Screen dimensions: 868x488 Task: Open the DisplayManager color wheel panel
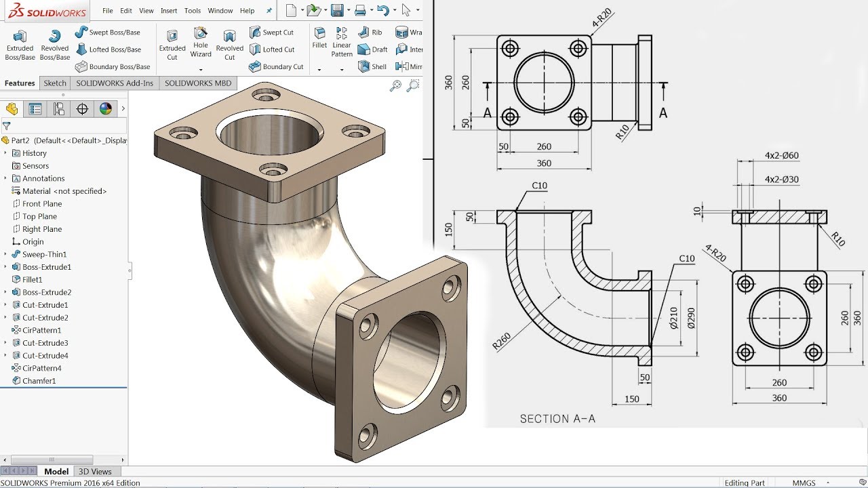[104, 108]
